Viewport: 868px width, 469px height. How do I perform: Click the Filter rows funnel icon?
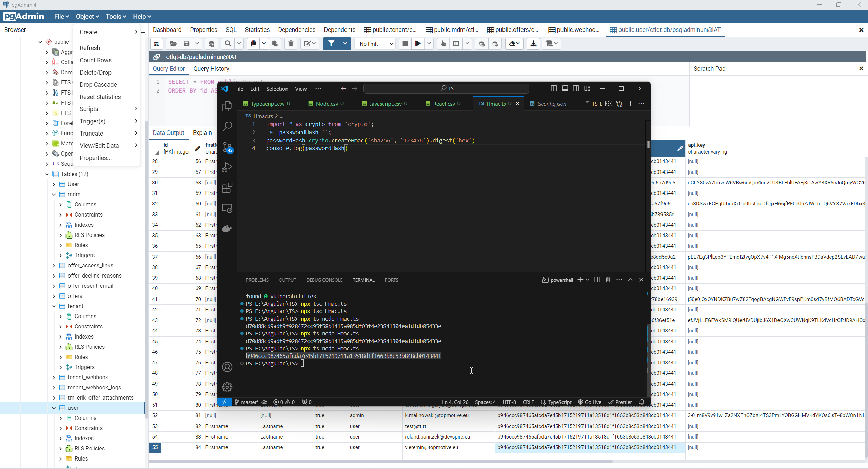(331, 44)
